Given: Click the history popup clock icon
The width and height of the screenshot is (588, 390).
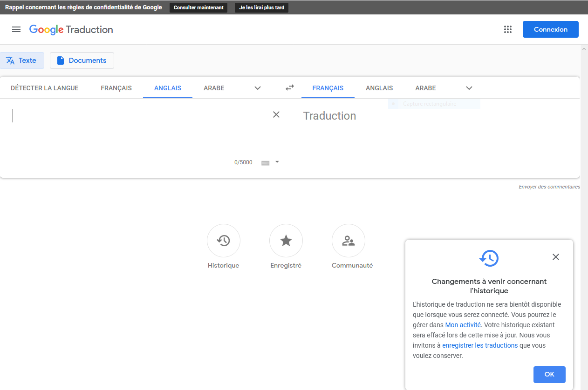Looking at the screenshot, I should click(x=489, y=258).
